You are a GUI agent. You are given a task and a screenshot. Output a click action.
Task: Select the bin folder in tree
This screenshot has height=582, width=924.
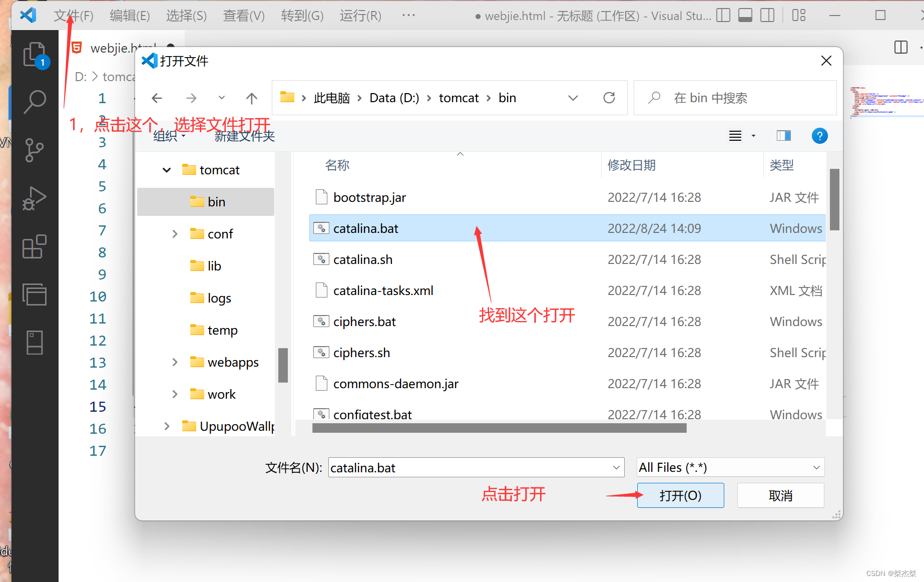click(x=206, y=202)
